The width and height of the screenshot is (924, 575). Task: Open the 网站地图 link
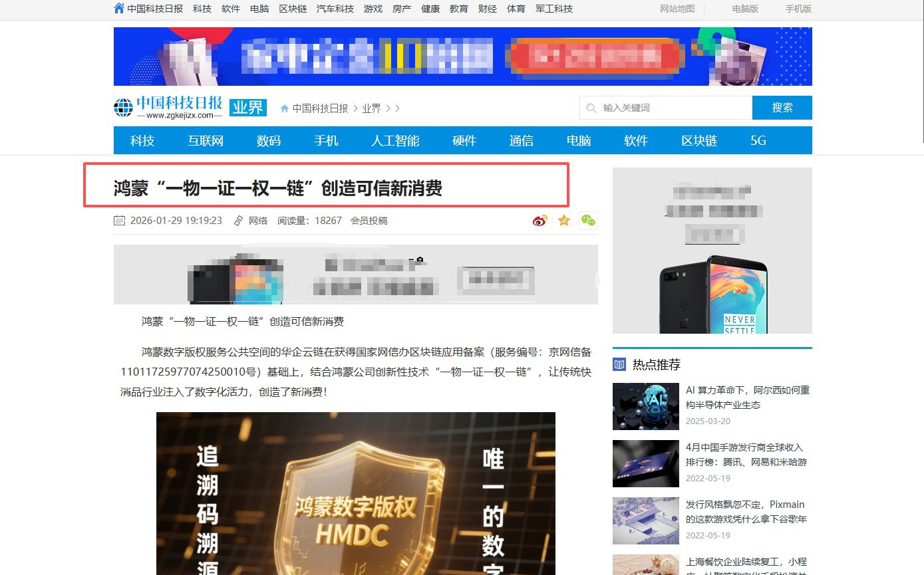(x=677, y=9)
